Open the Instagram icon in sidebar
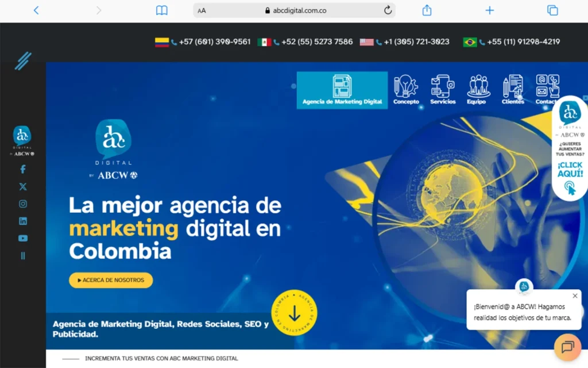Image resolution: width=588 pixels, height=368 pixels. pos(23,204)
